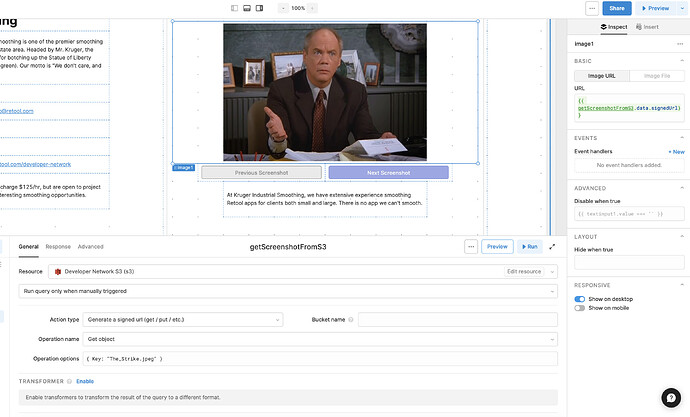690x417 pixels.
Task: Click the image1 component name
Action: [584, 44]
